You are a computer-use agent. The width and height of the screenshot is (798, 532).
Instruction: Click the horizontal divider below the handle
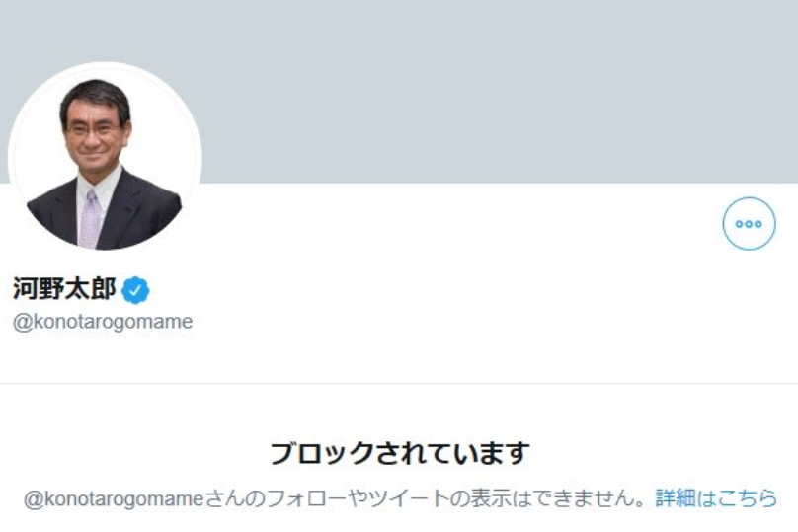pyautogui.click(x=399, y=383)
